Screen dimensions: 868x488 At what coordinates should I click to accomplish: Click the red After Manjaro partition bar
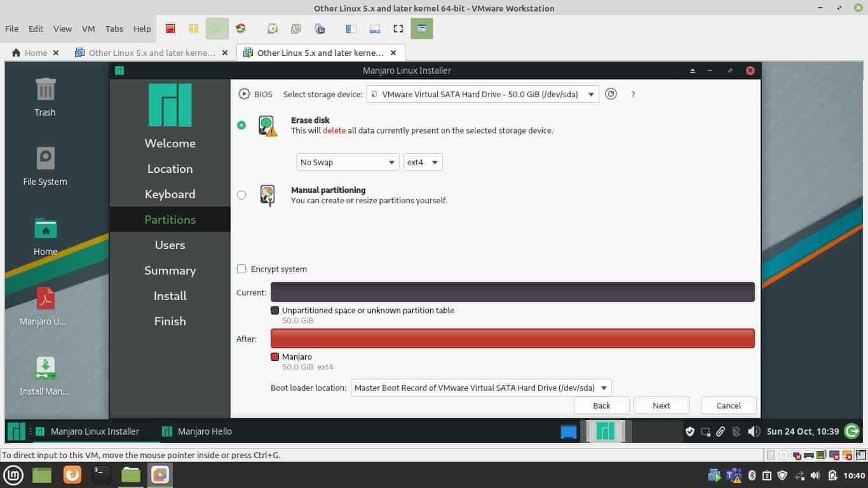513,339
